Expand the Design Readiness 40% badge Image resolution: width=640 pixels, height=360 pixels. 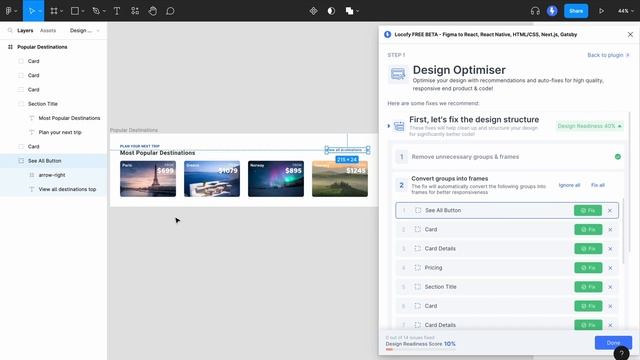point(590,126)
